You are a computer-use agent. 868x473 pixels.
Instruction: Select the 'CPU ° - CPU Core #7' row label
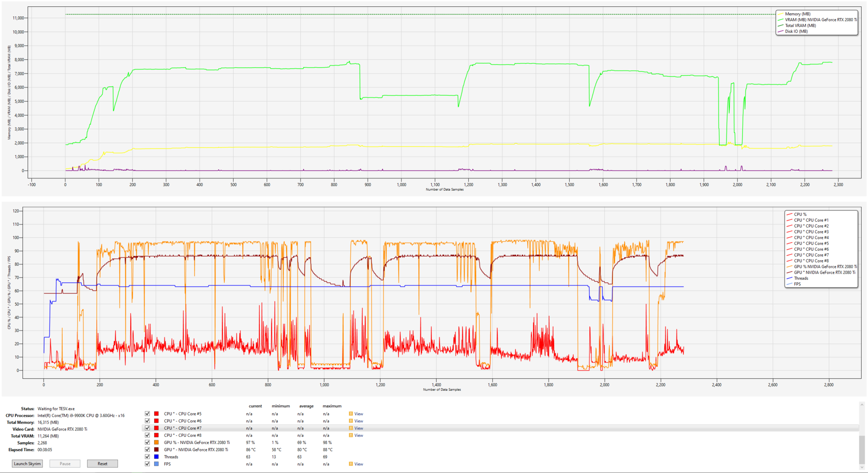coord(183,428)
